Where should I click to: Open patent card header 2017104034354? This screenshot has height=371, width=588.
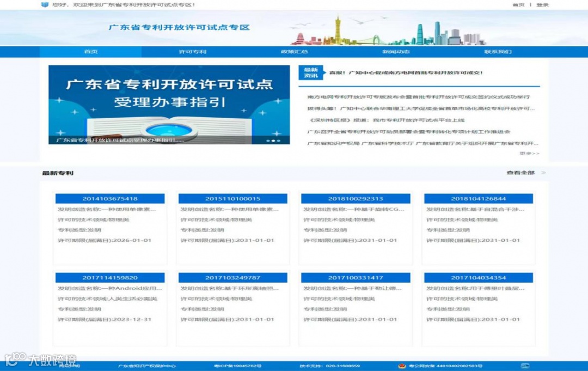coord(479,278)
